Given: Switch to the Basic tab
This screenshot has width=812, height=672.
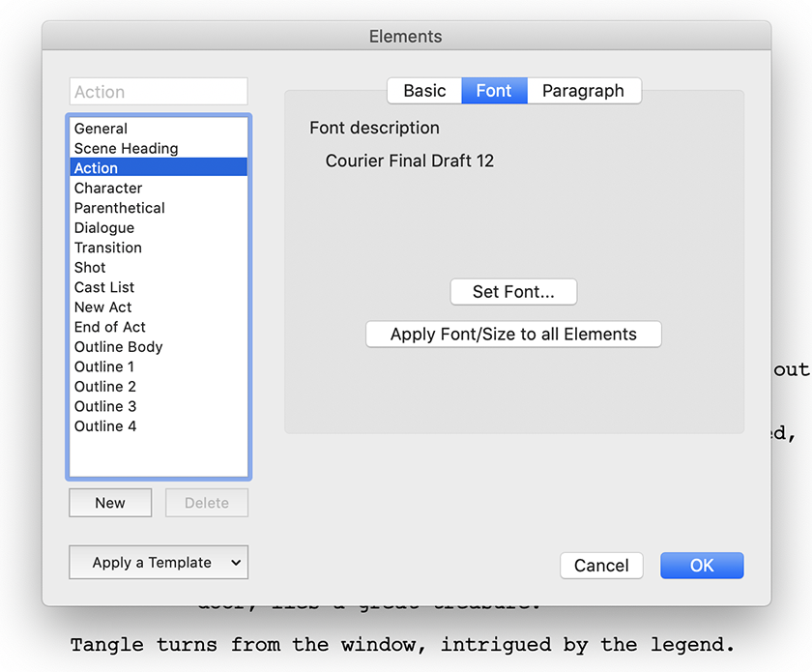Looking at the screenshot, I should tap(424, 91).
